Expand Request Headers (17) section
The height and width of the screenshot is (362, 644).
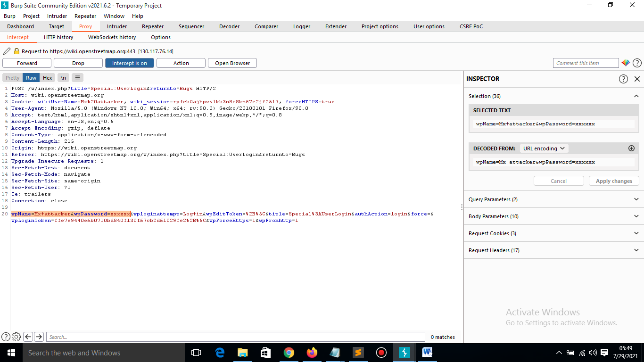553,250
